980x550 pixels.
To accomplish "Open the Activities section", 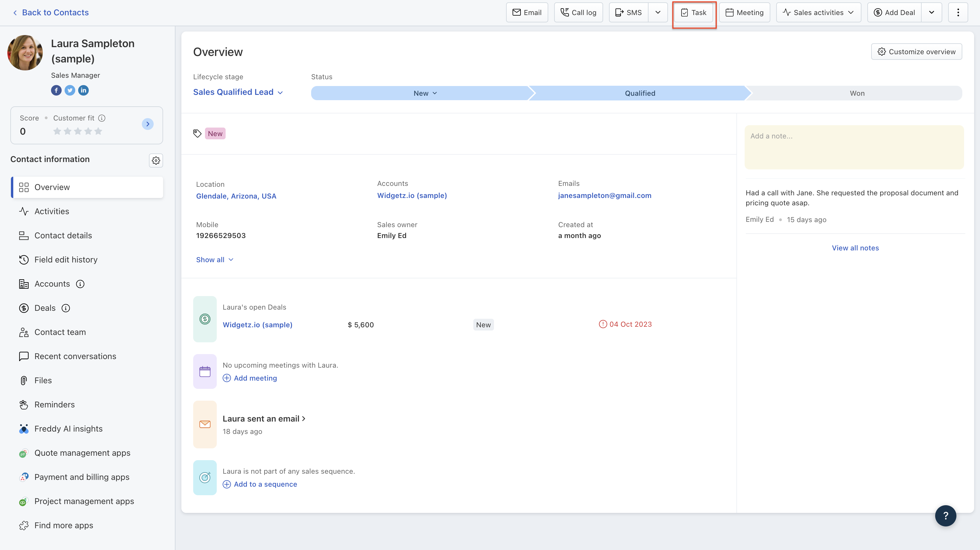I will [52, 211].
